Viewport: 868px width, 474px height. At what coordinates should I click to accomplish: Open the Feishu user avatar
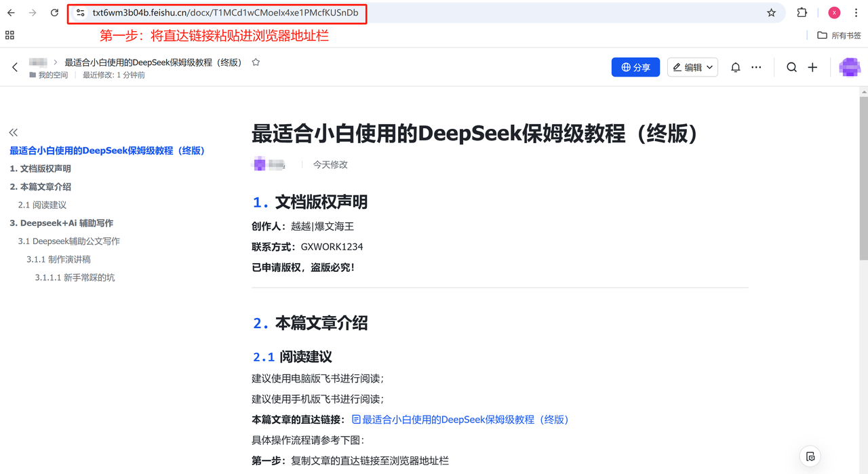(850, 67)
